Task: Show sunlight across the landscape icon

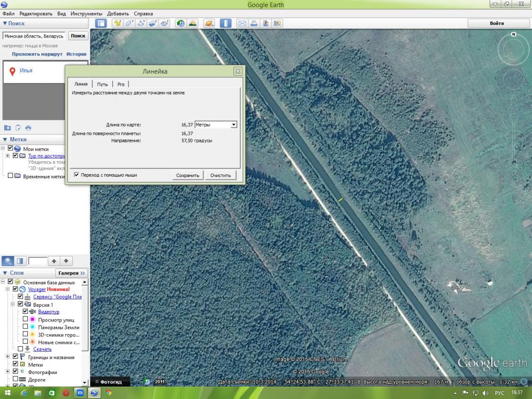Action: 192,24
